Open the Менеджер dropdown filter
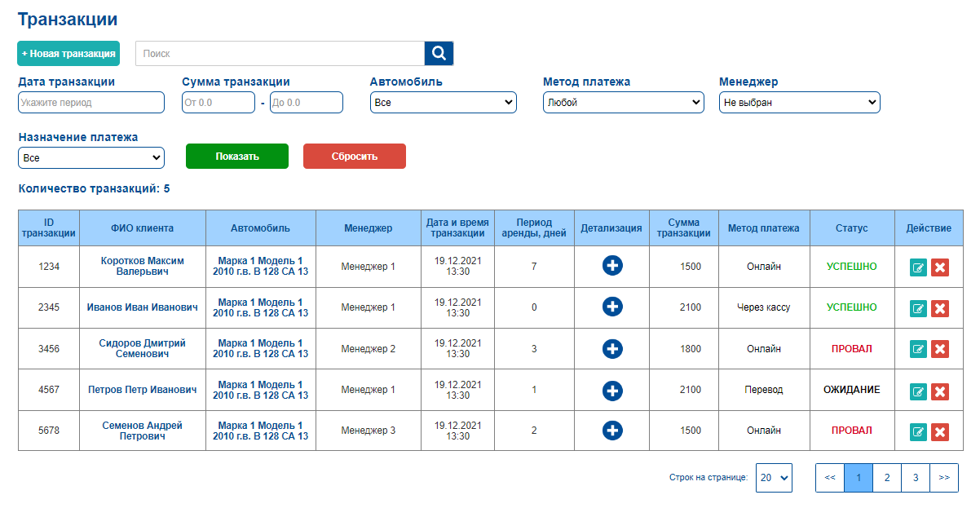 [800, 103]
